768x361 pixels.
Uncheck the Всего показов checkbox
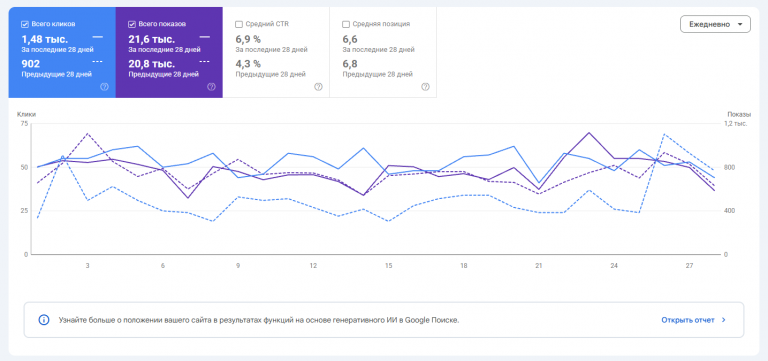[x=131, y=24]
